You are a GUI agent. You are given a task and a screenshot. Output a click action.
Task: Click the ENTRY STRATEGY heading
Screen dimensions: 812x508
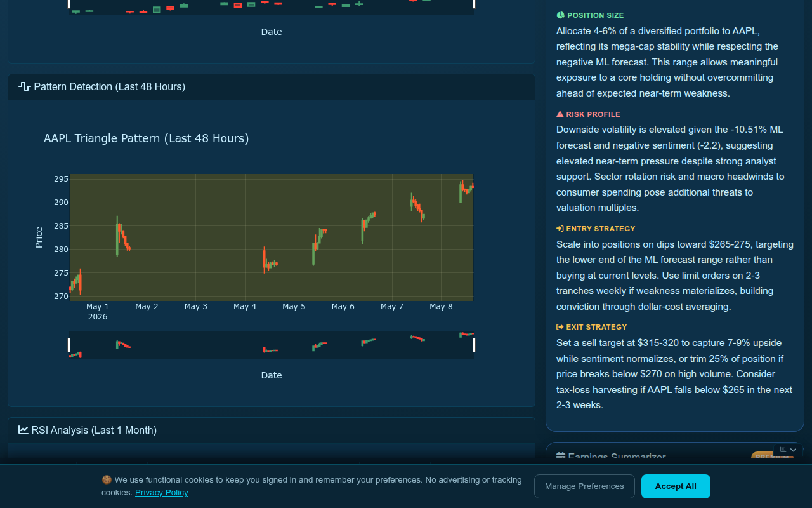[x=600, y=229]
